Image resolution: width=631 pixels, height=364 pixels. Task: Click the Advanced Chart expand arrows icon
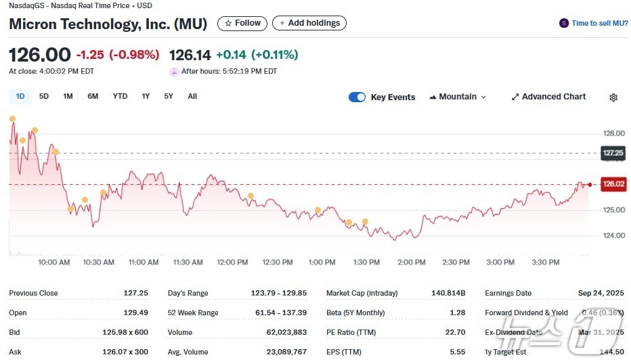coord(515,97)
